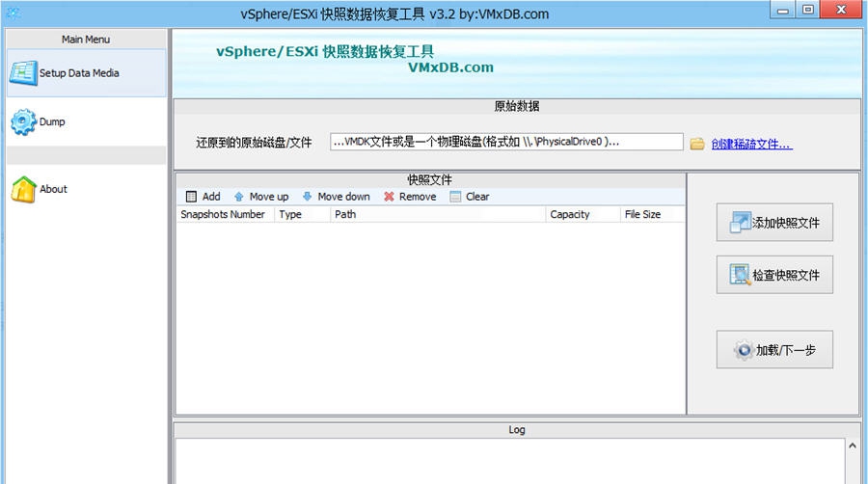Click the Add toolbar icon
The height and width of the screenshot is (484, 868).
coord(191,197)
